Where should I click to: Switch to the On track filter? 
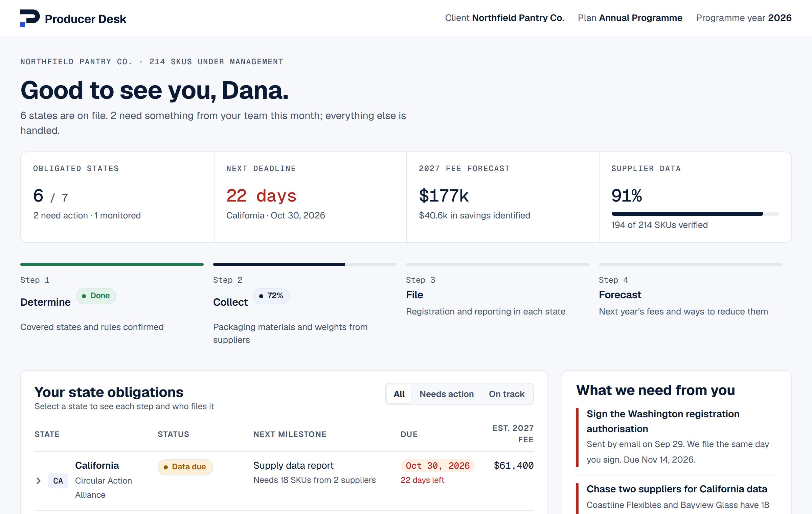click(506, 394)
